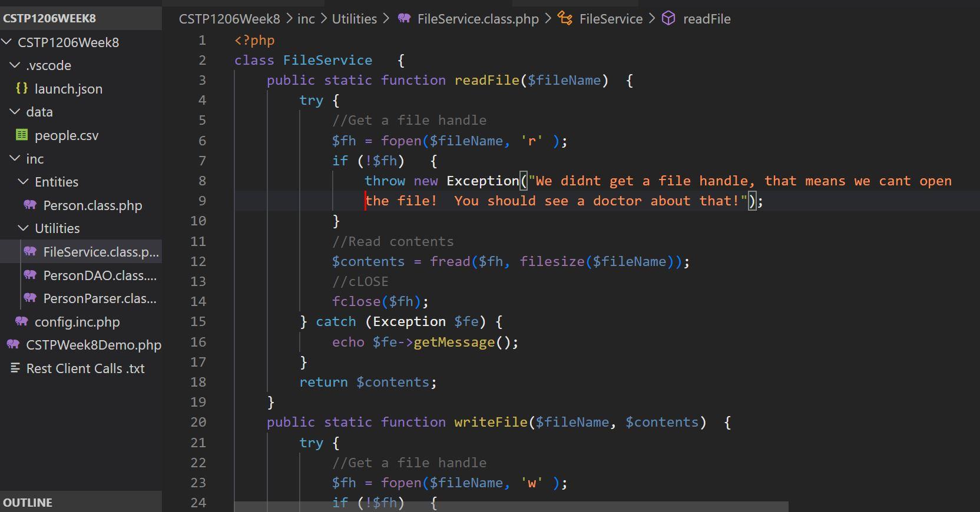Viewport: 980px width, 512px height.
Task: Open CSTPWeek8Demo.php from the explorer
Action: pyautogui.click(x=94, y=345)
